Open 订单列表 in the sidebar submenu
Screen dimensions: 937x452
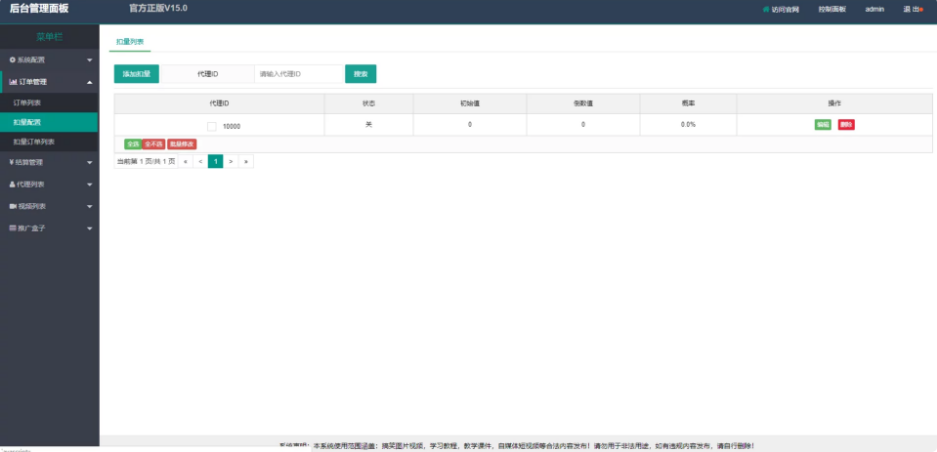[x=27, y=103]
